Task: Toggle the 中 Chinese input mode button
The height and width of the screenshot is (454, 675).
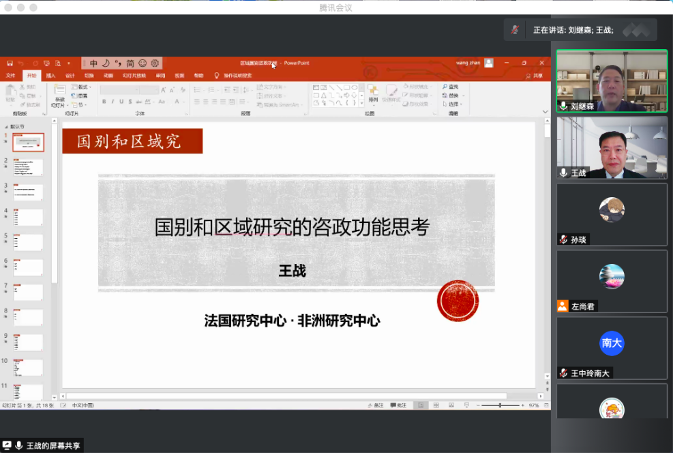Action: pyautogui.click(x=93, y=63)
